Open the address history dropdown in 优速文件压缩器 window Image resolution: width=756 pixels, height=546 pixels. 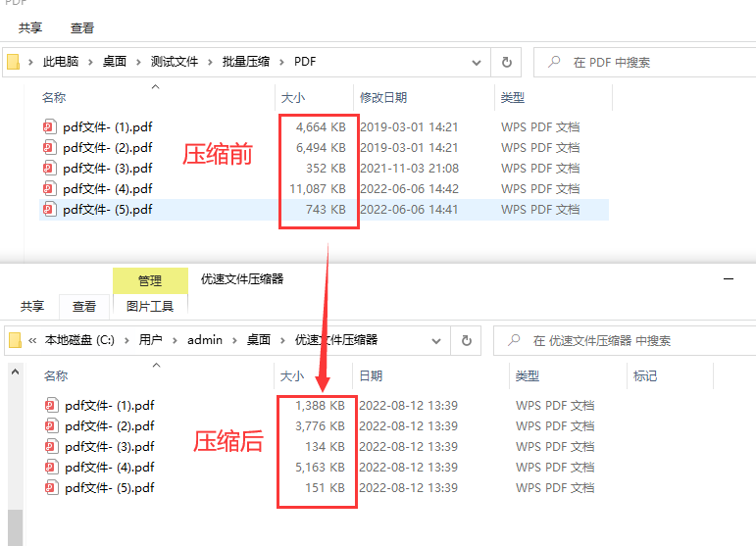(436, 341)
